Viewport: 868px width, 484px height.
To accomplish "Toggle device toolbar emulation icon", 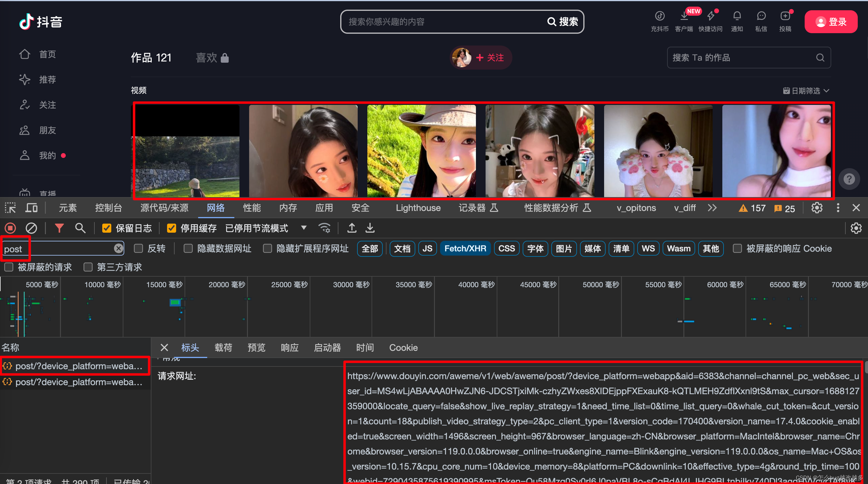I will [31, 208].
